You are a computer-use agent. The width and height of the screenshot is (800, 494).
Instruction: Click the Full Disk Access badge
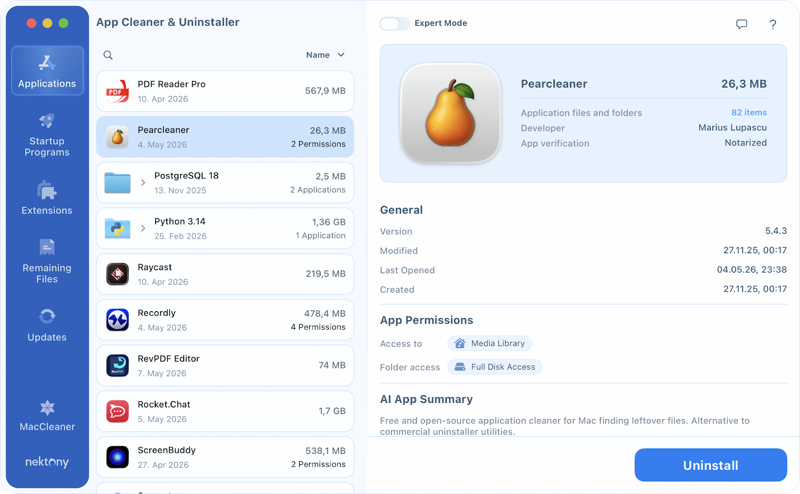click(494, 367)
